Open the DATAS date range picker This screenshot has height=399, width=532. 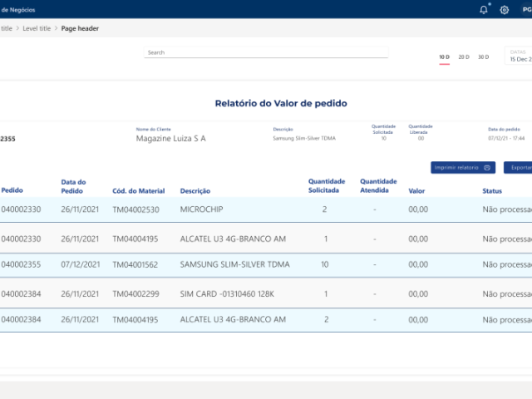coord(519,56)
